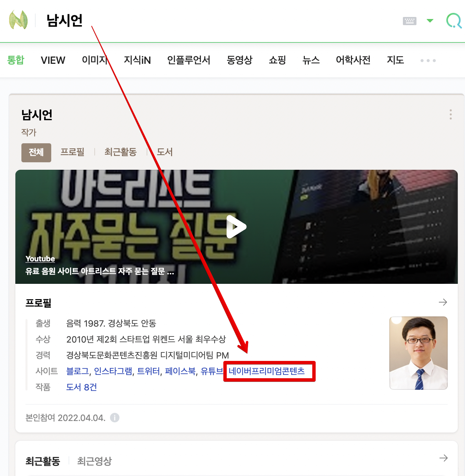This screenshot has height=476, width=465.
Task: Click the career text 경상북도문화콘텐츠진흥원 디지털미디어팀 PM
Action: point(148,355)
